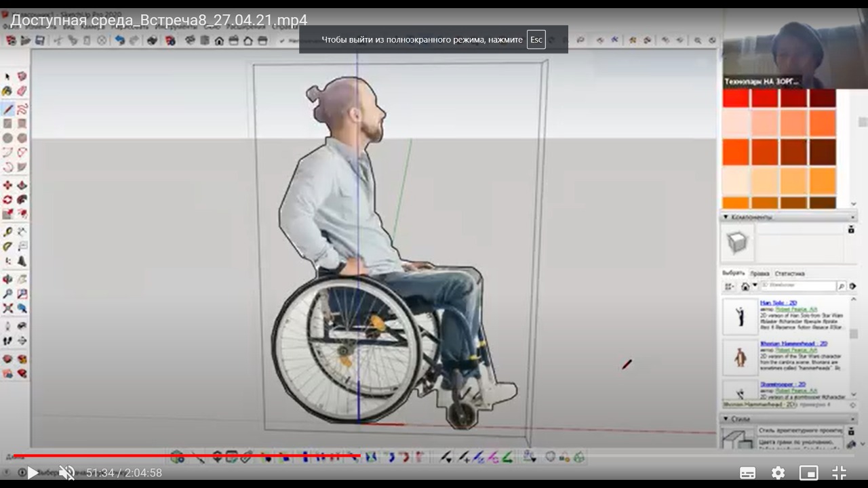Screen dimensions: 868x488
Task: Open video player settings gear
Action: [x=778, y=472]
